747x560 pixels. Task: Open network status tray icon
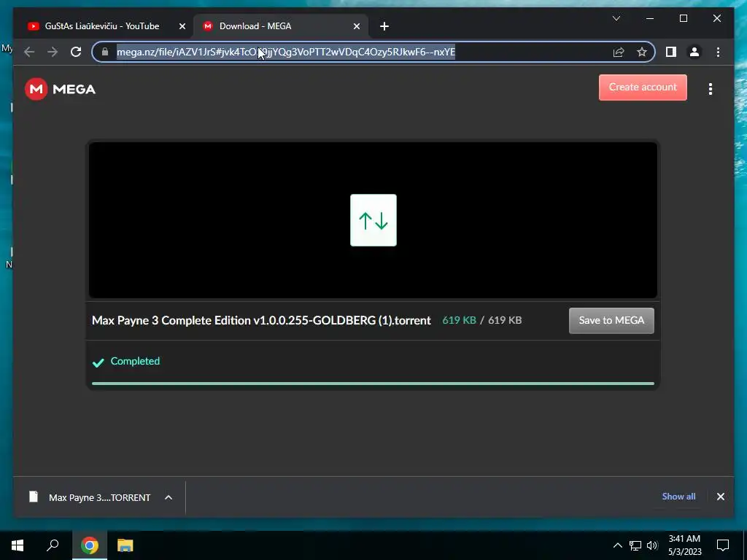(x=635, y=545)
